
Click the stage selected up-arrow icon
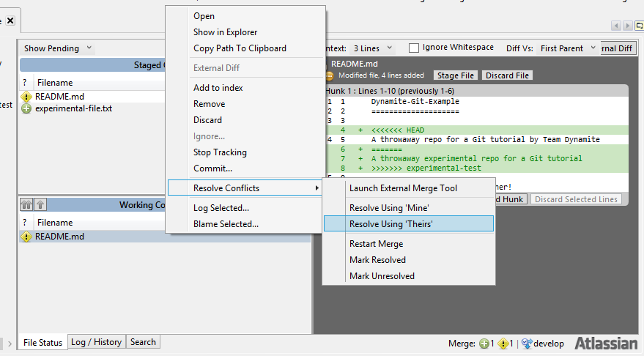point(40,204)
